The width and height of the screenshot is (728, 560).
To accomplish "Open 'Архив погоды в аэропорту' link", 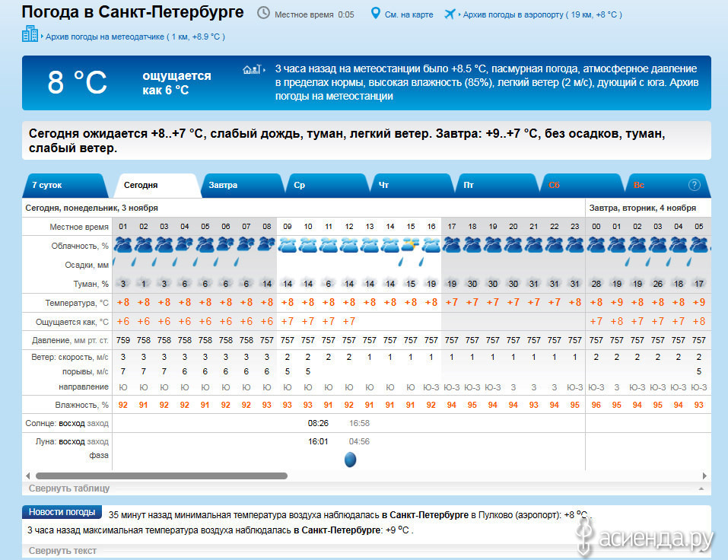I will point(513,14).
